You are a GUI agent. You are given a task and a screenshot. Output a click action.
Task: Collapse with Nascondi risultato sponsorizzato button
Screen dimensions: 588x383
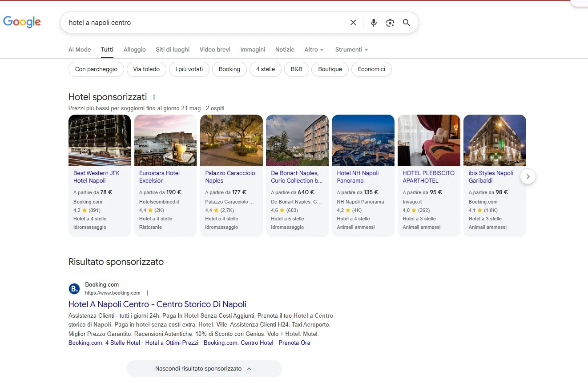(204, 369)
